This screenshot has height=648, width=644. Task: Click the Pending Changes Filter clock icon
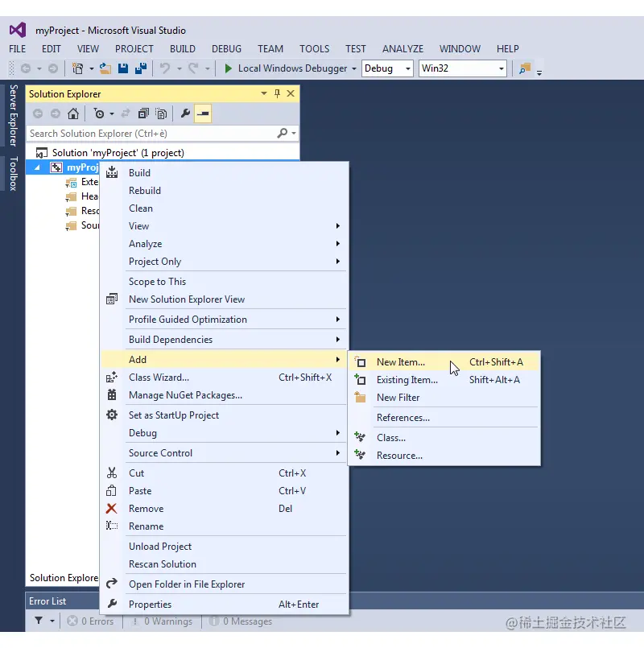pos(99,114)
